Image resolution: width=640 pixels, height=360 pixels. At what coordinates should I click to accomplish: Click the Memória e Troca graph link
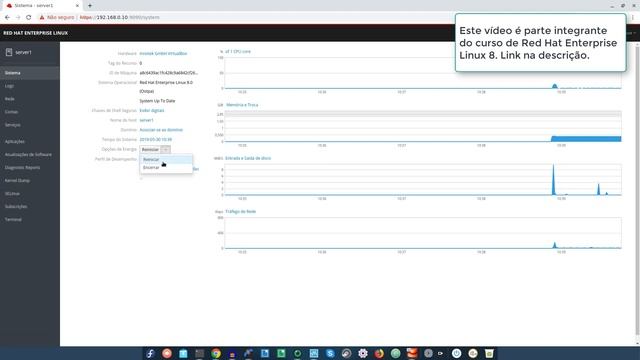[242, 105]
